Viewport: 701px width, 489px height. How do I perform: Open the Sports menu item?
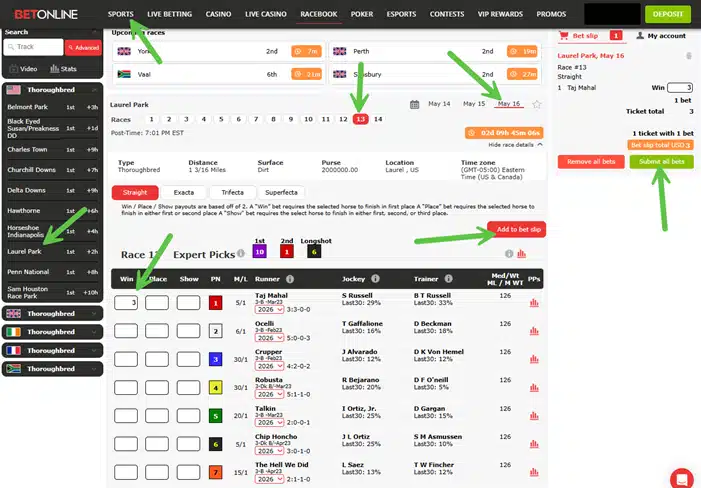(120, 14)
